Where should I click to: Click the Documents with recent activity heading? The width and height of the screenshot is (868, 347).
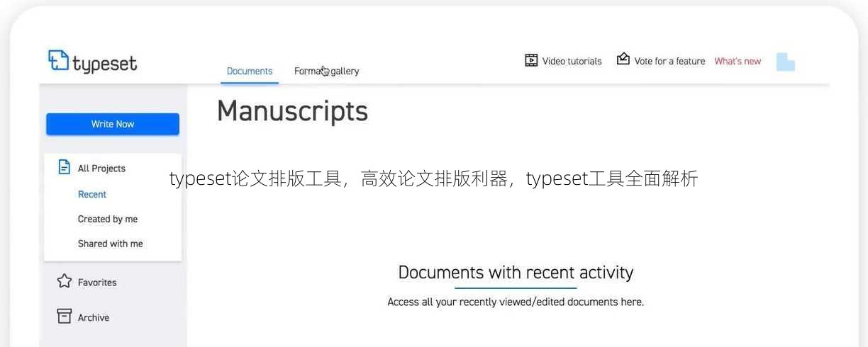(x=516, y=273)
